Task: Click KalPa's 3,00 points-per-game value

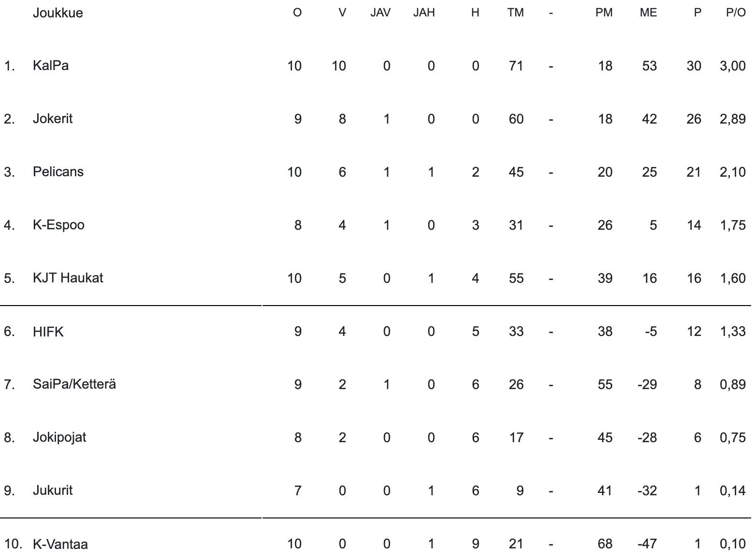Action: (x=732, y=66)
